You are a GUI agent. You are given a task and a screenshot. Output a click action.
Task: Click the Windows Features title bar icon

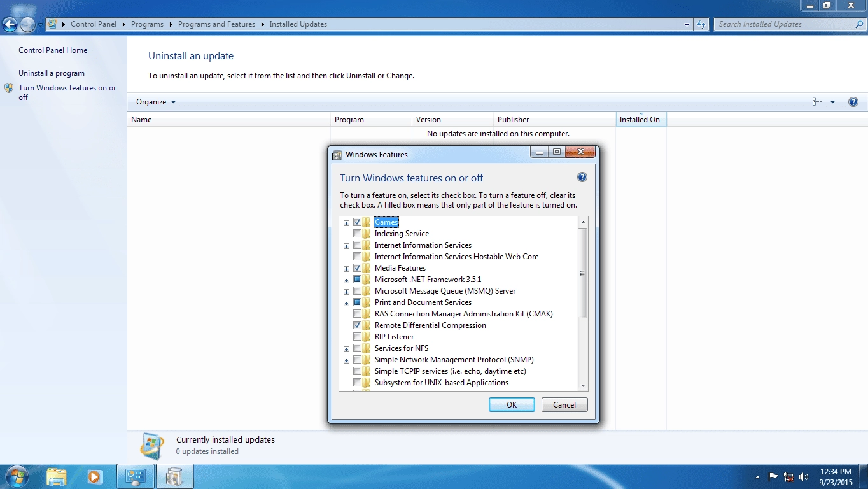[338, 154]
